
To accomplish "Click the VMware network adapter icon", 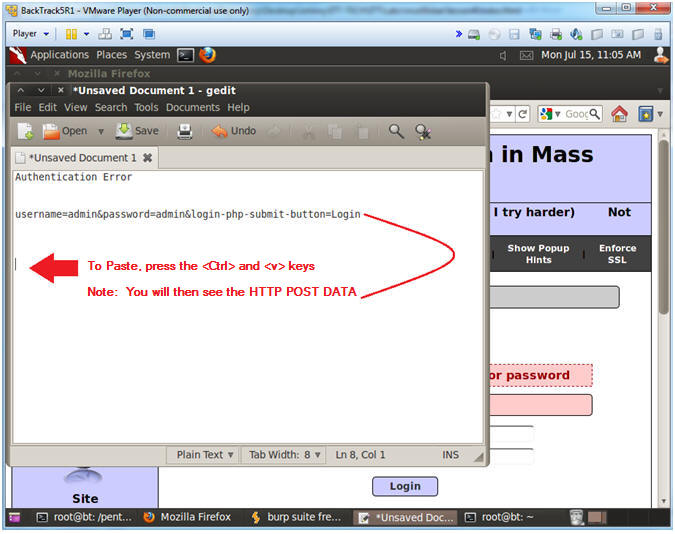I will coord(535,34).
